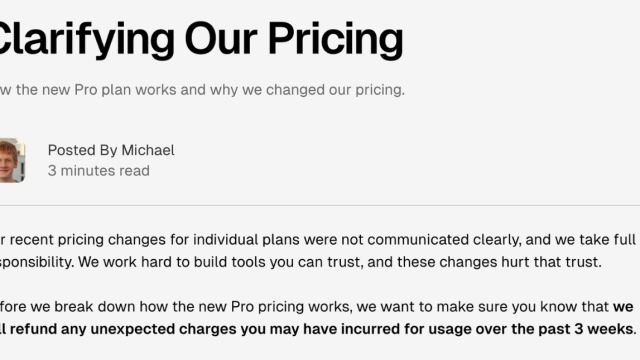The width and height of the screenshot is (640, 360).
Task: Click the word "Pricing" in the headline
Action: [x=336, y=40]
